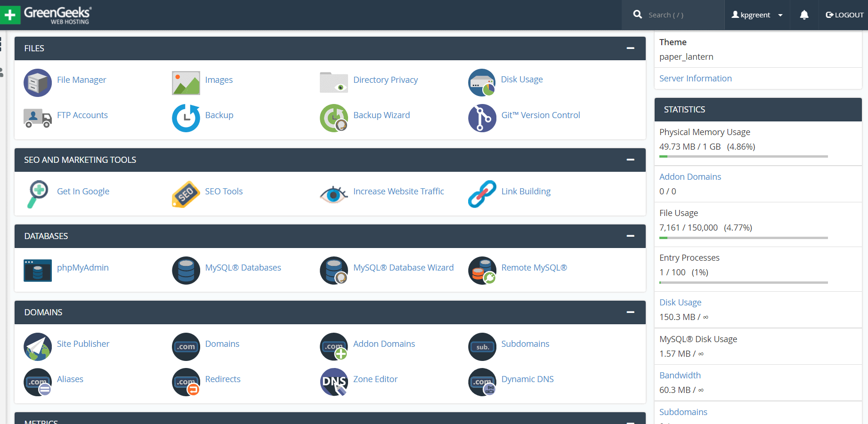Open the phpMyAdmin icon

pyautogui.click(x=38, y=270)
